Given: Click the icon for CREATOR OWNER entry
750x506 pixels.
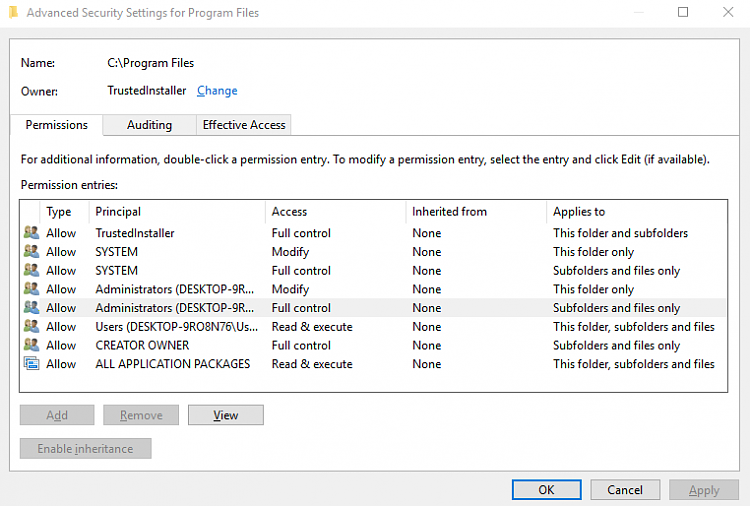Looking at the screenshot, I should pos(32,345).
